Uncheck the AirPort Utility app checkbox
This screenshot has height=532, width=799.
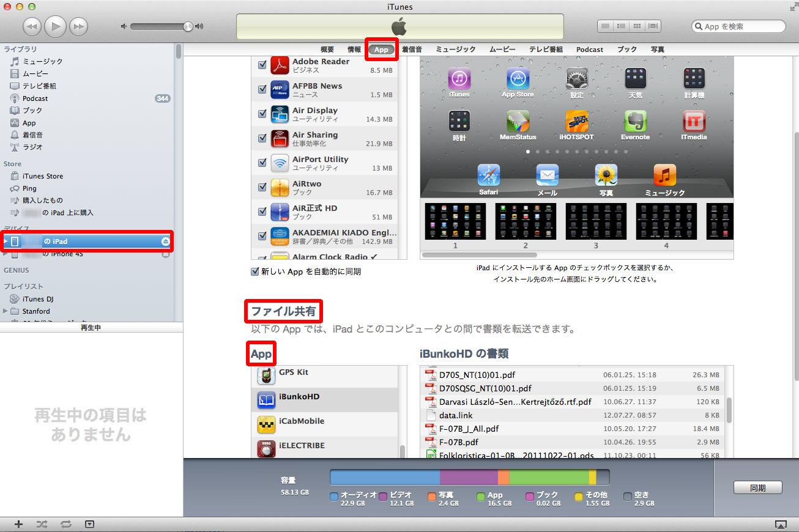pyautogui.click(x=262, y=163)
